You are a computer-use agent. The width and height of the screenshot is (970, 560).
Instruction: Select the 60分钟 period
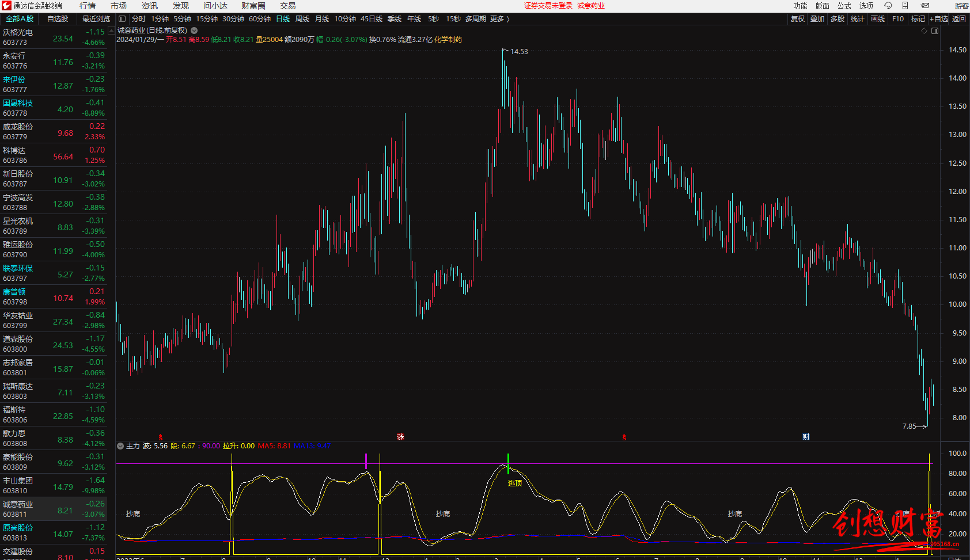pos(260,19)
